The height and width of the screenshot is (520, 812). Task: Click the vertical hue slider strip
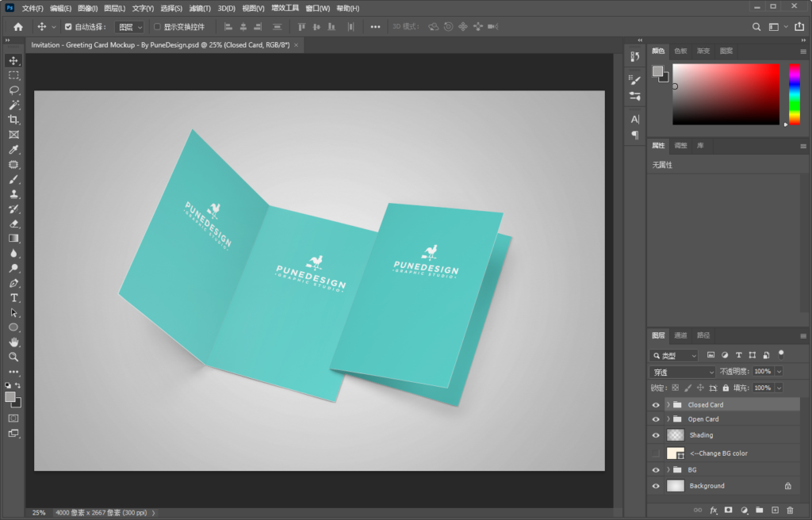795,94
